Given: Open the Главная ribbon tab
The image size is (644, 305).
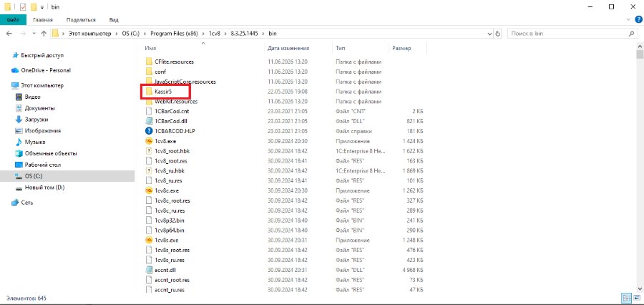Looking at the screenshot, I should (x=43, y=20).
